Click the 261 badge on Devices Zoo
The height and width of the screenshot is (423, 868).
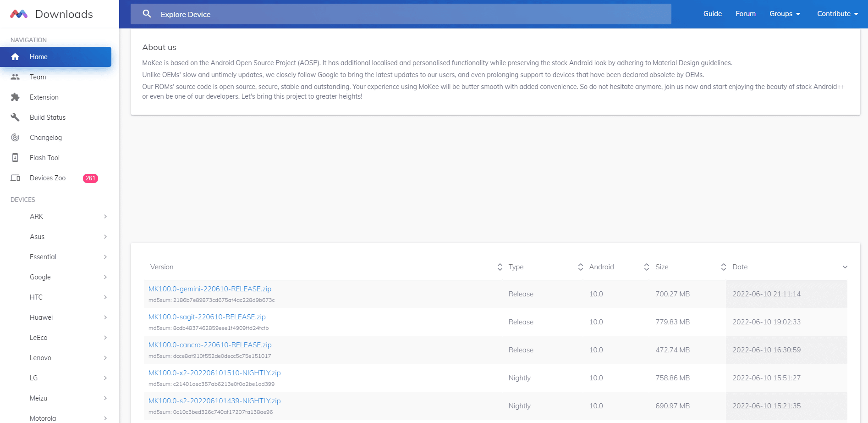[x=90, y=178]
